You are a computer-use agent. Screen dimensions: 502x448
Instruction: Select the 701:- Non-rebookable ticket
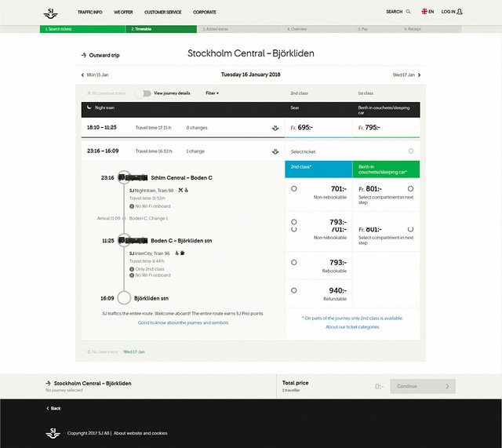point(294,188)
